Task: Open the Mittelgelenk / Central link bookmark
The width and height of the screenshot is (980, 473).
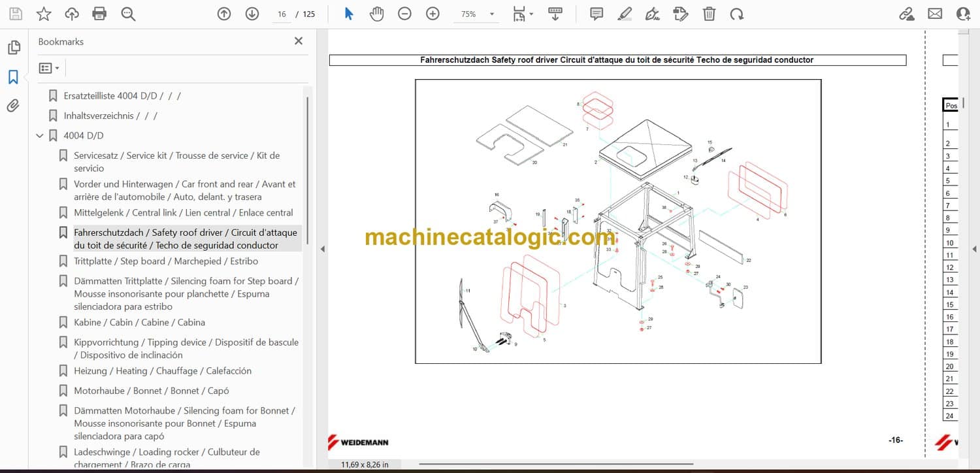Action: [184, 213]
